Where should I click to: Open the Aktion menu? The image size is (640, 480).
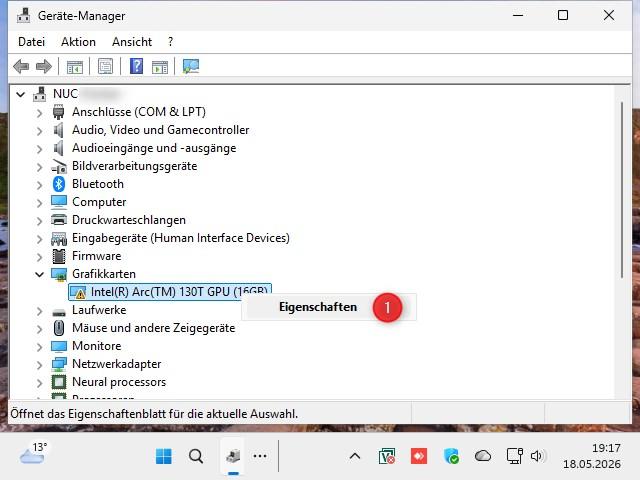point(78,42)
